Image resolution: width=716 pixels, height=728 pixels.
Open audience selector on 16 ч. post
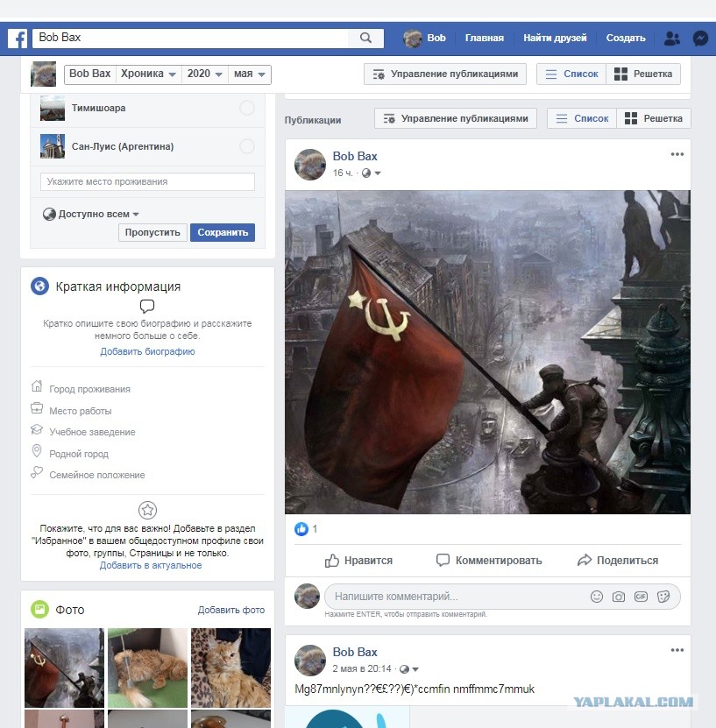(x=371, y=173)
